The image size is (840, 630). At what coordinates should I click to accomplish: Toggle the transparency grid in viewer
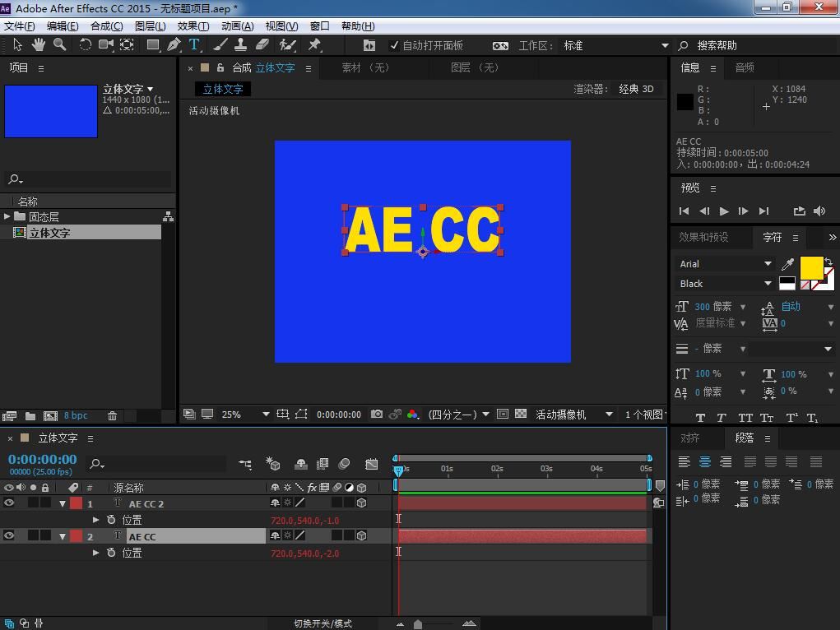(521, 415)
